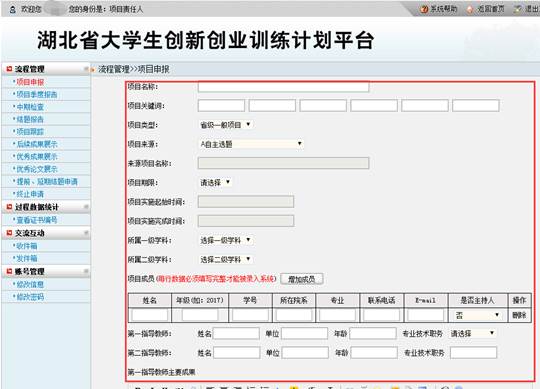Open 查看证书编号 sidebar link
Viewport: 540px width, 389px height.
(37, 220)
